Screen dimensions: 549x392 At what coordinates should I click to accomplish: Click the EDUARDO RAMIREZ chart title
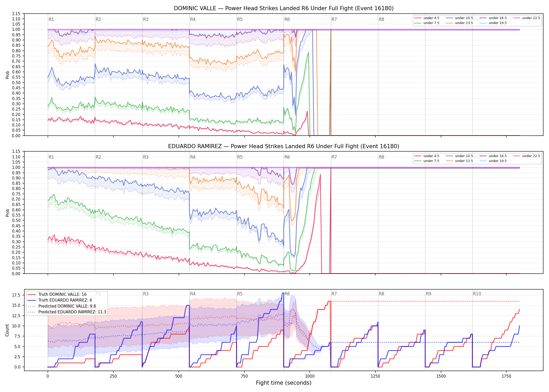click(284, 146)
